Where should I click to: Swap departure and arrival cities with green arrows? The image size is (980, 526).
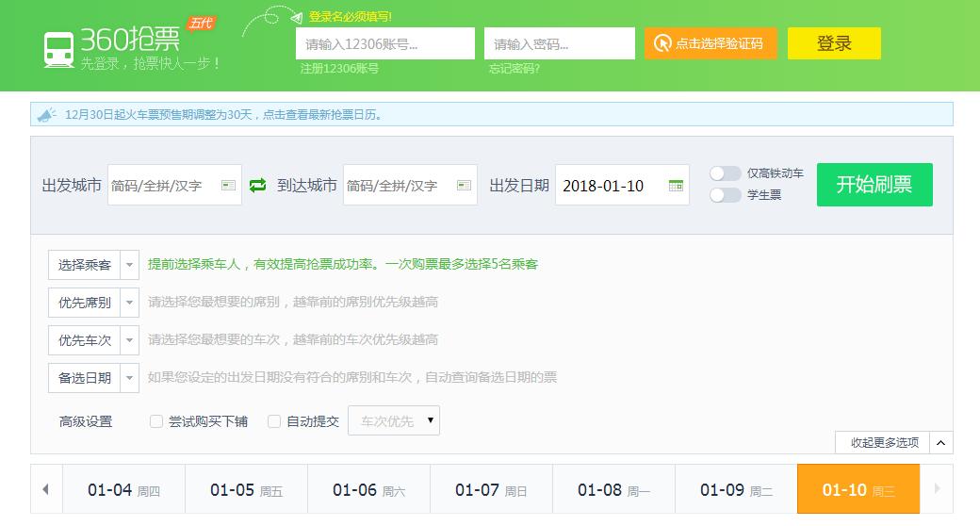pos(257,185)
